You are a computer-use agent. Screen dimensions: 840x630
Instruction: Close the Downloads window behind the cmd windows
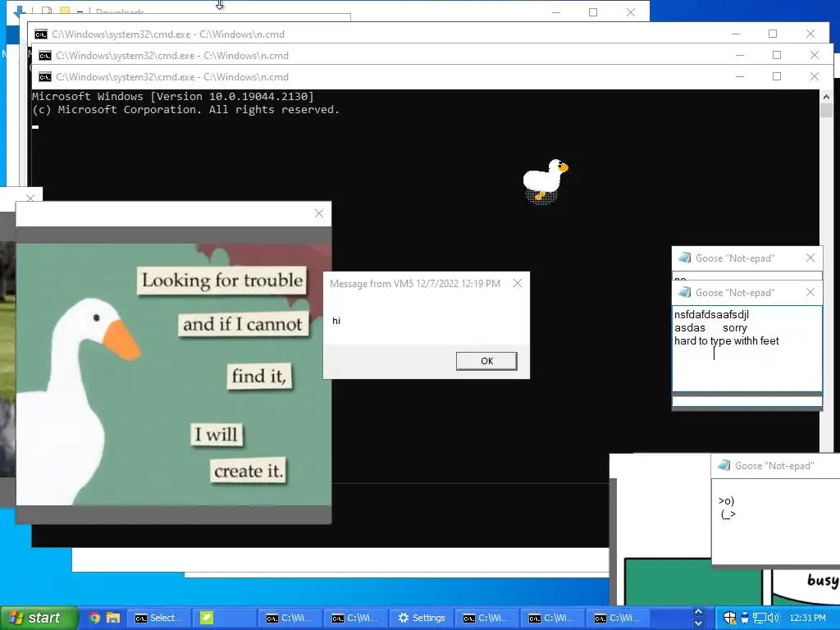[x=631, y=11]
